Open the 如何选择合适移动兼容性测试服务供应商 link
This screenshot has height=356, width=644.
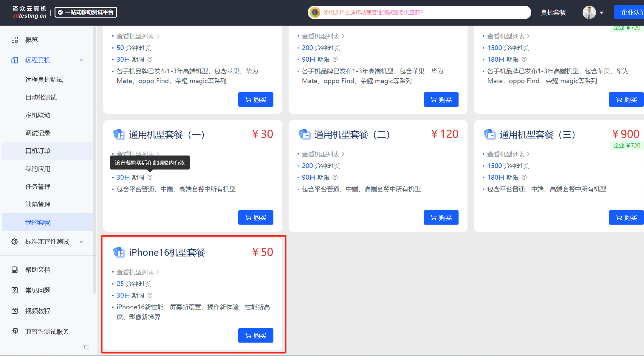(373, 12)
